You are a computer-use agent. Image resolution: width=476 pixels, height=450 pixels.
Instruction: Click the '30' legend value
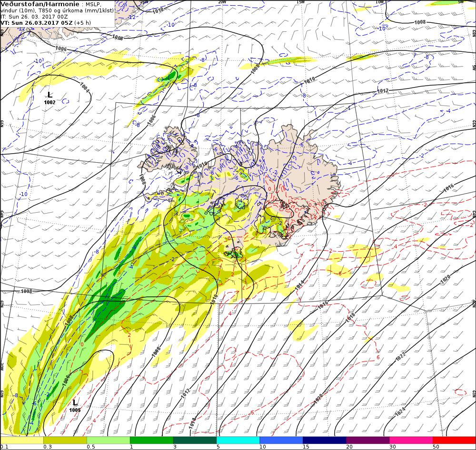pyautogui.click(x=393, y=447)
